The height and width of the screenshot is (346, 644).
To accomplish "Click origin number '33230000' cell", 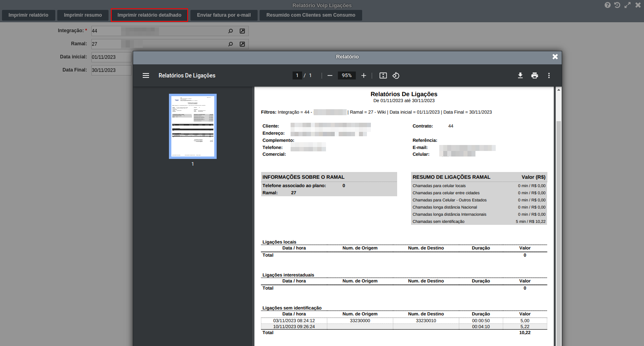I will [x=360, y=321].
